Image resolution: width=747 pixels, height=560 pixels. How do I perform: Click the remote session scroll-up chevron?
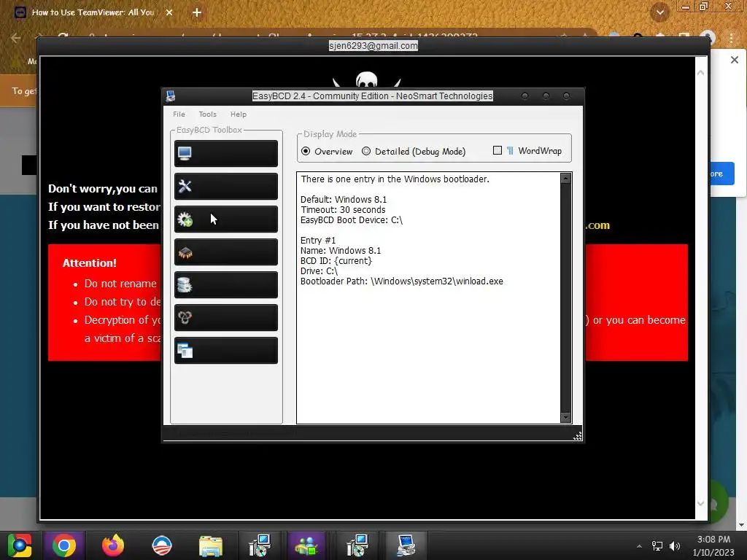[x=700, y=73]
